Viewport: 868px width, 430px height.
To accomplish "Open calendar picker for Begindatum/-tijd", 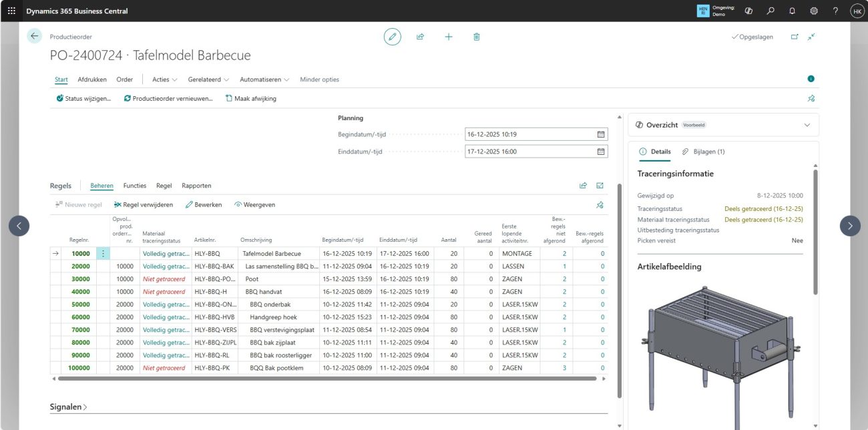I will point(601,134).
